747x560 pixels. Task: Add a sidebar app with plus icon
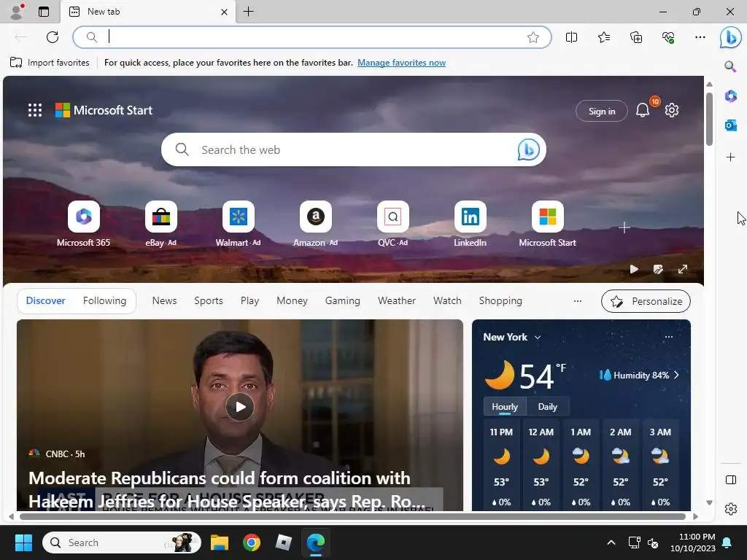(x=730, y=157)
